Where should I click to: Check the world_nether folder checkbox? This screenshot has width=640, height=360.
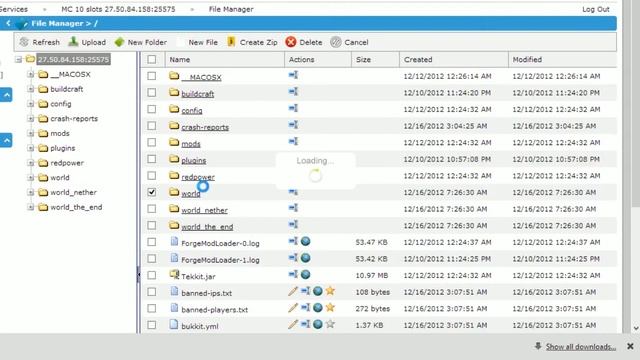[151, 209]
